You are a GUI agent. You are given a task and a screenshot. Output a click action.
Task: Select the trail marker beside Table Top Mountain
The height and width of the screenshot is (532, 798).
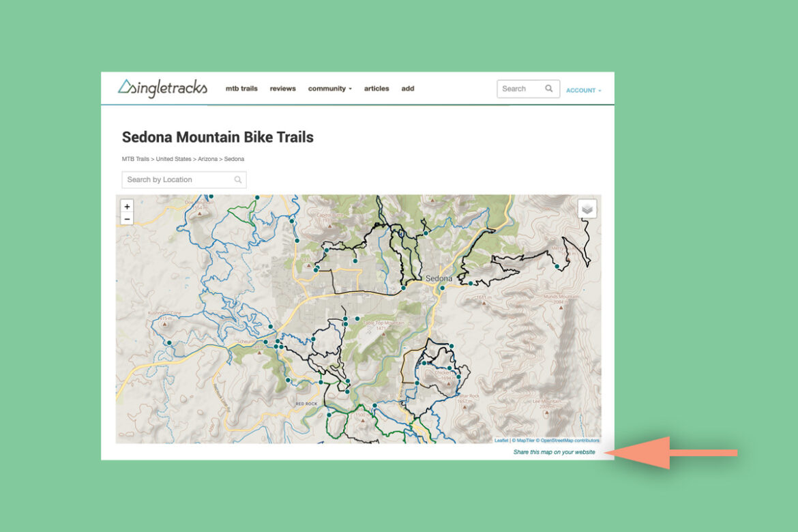[357, 319]
